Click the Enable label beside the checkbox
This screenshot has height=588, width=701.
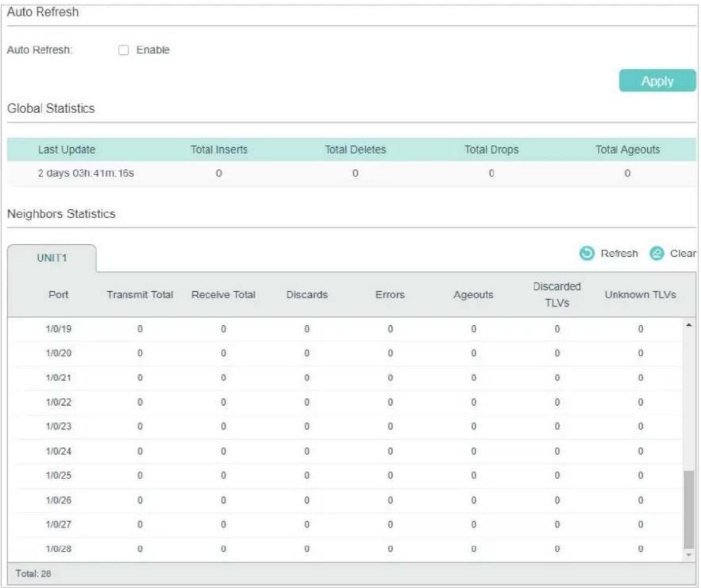pyautogui.click(x=153, y=50)
